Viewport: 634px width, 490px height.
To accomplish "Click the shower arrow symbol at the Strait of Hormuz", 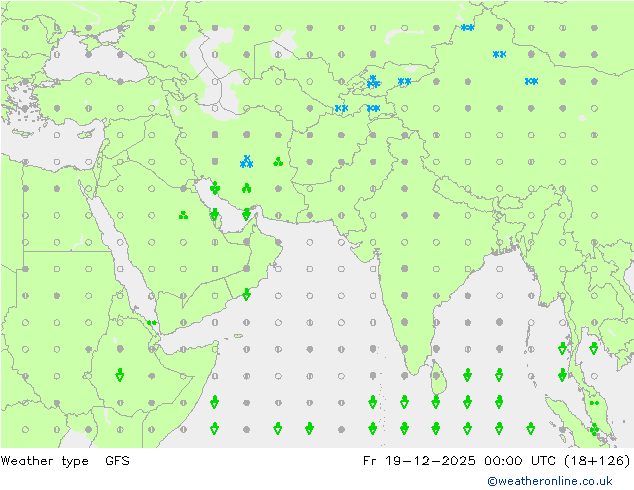I will [x=246, y=215].
